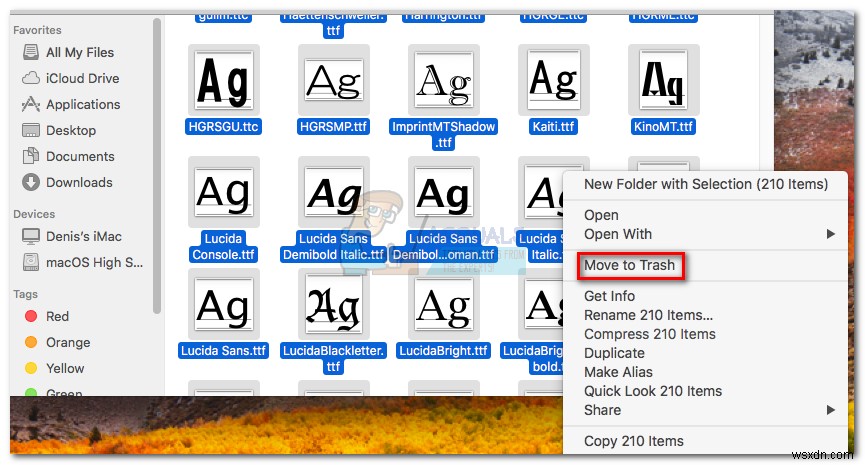Select Denis's iMac device

pos(84,236)
